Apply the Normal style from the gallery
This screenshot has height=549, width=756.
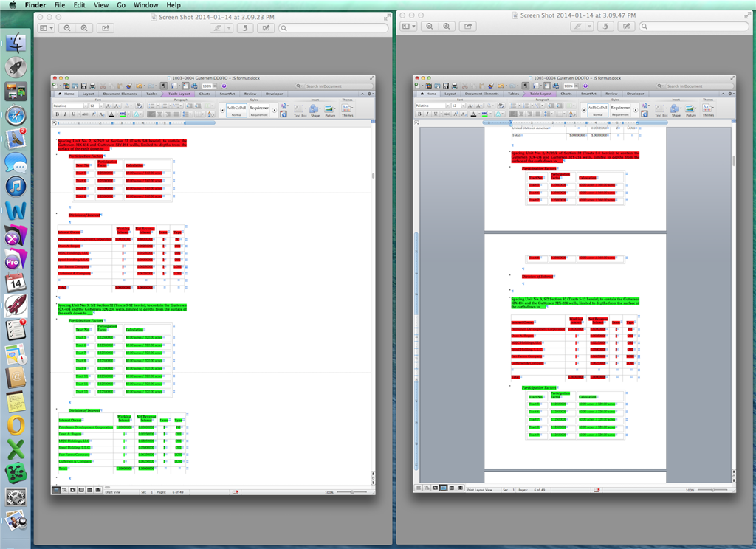[235, 108]
